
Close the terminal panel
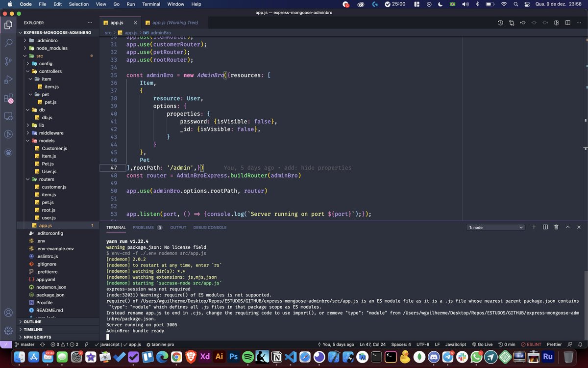click(579, 227)
